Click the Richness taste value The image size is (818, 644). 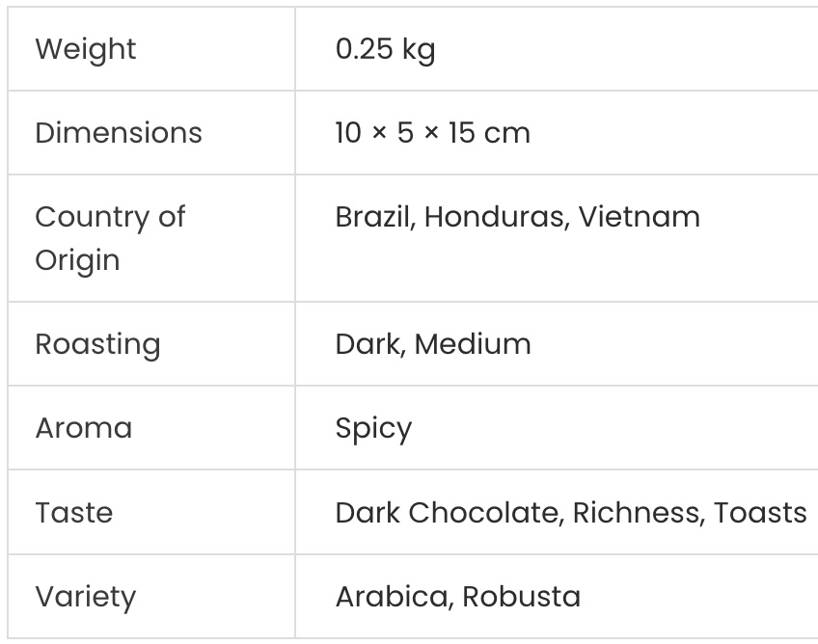tap(637, 513)
